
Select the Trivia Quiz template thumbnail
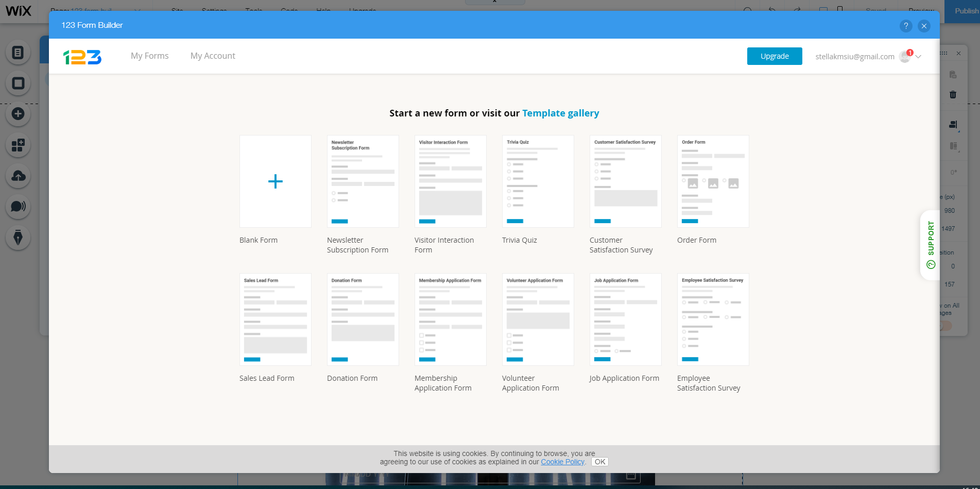[538, 181]
